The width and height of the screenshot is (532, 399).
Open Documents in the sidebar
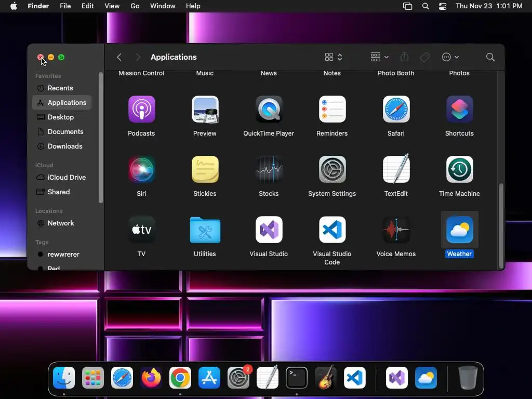pyautogui.click(x=62, y=131)
